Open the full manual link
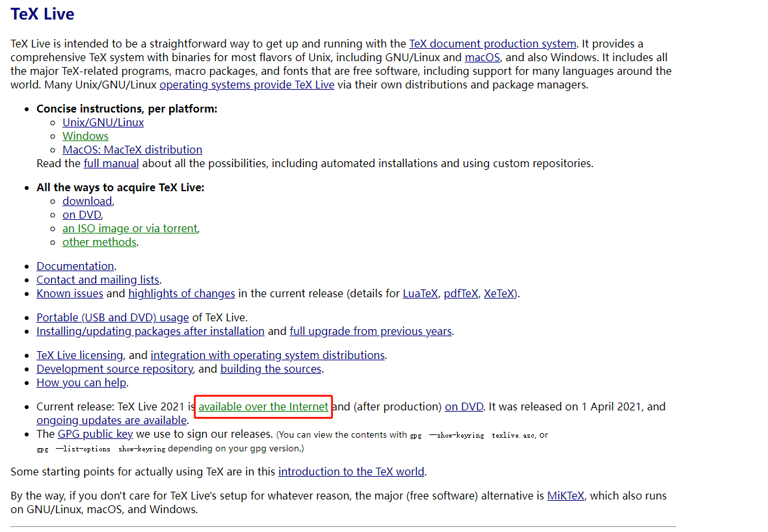 click(x=111, y=164)
